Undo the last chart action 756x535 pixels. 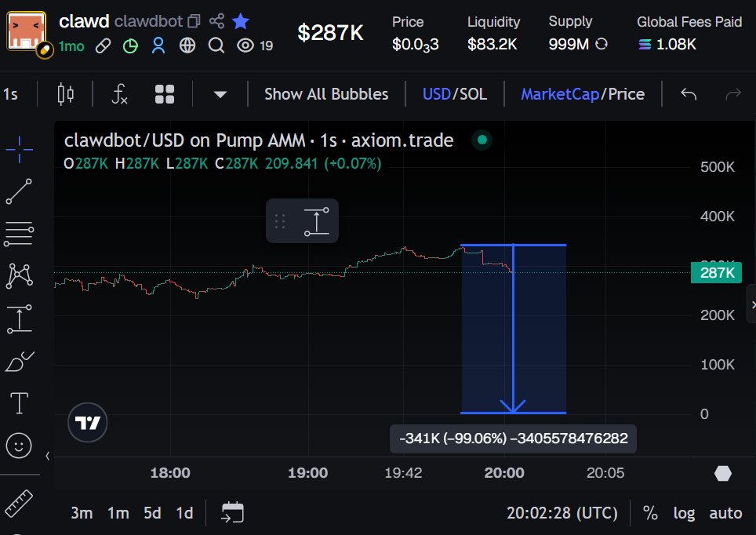tap(689, 94)
